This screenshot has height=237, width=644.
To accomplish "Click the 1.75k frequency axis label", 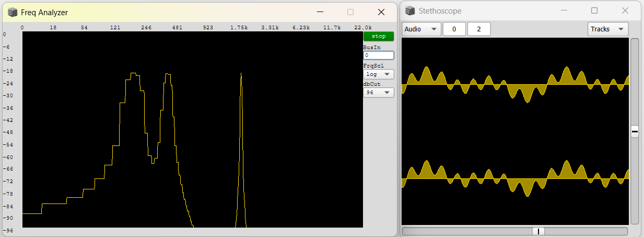I will click(239, 28).
